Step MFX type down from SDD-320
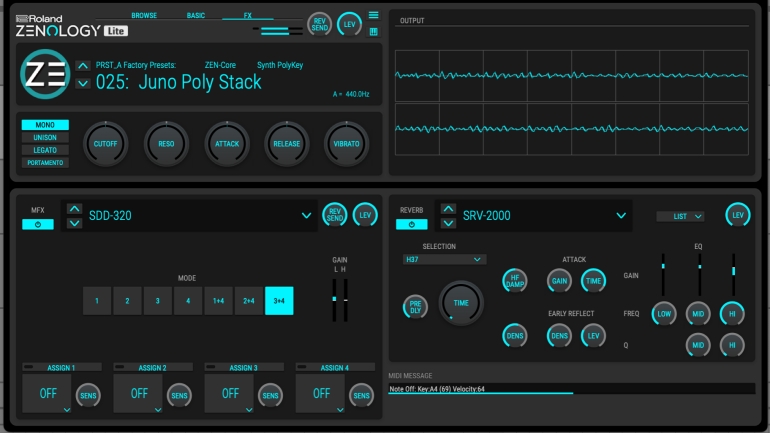770x433 pixels. pyautogui.click(x=74, y=223)
